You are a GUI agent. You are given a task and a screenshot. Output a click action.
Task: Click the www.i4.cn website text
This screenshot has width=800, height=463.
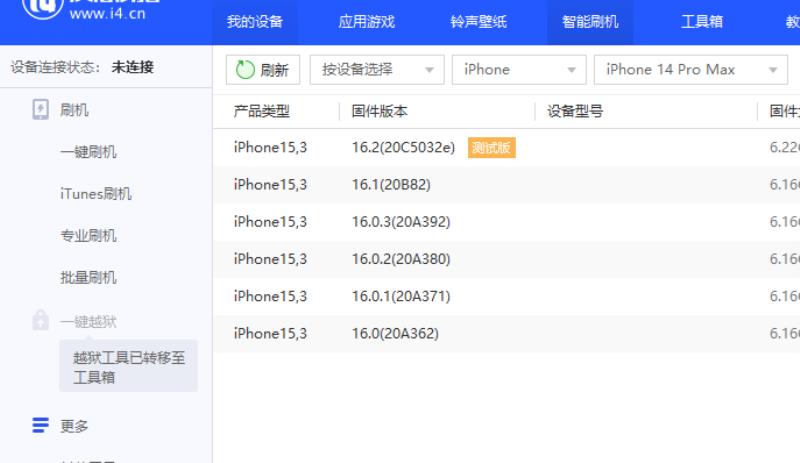(x=108, y=13)
